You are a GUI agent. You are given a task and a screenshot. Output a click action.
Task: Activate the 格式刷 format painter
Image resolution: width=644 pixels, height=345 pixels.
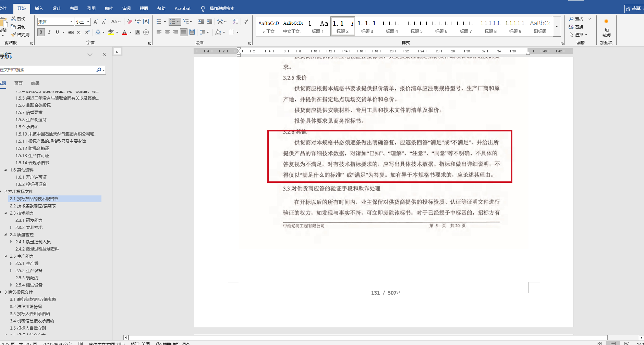pyautogui.click(x=20, y=35)
